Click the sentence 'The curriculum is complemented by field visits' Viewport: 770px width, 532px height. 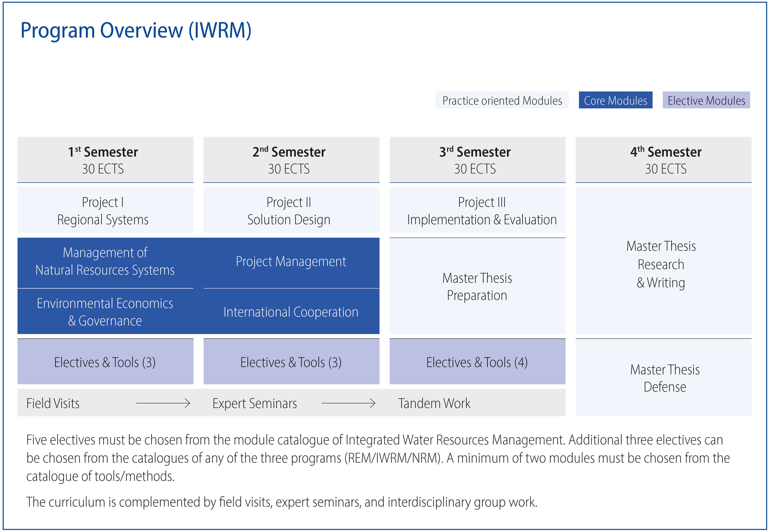[x=282, y=502]
